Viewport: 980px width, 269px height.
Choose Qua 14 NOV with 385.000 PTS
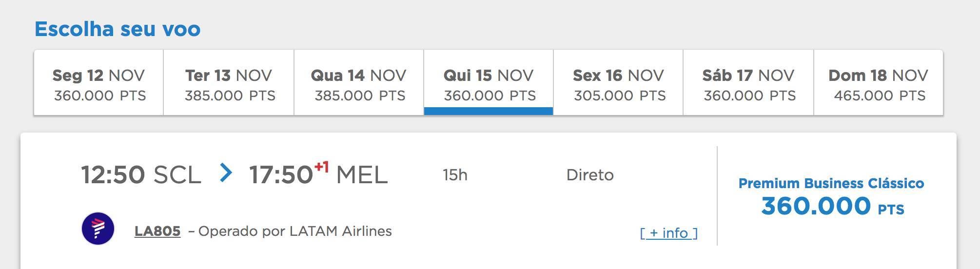click(x=359, y=82)
